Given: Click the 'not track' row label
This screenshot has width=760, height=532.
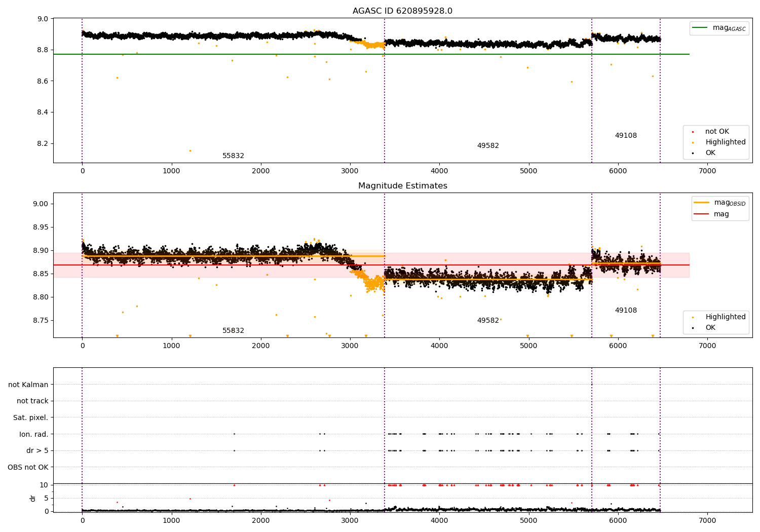Looking at the screenshot, I should coord(32,401).
